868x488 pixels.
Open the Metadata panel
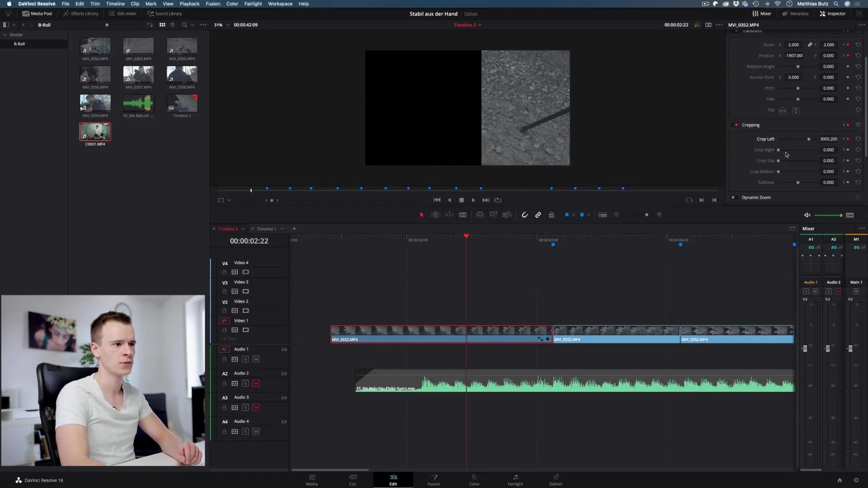[x=795, y=14]
